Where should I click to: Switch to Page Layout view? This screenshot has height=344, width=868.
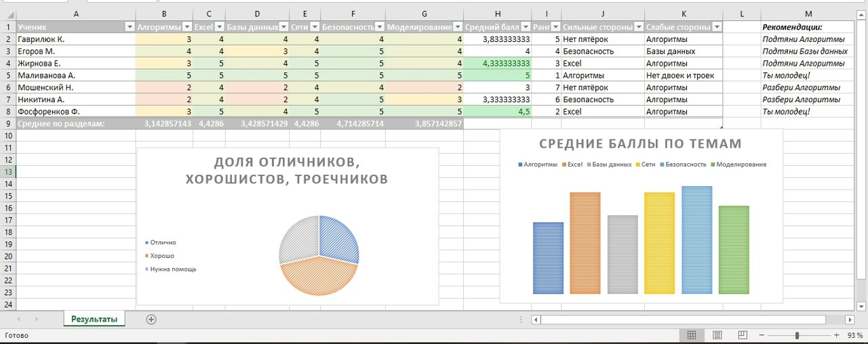717,335
